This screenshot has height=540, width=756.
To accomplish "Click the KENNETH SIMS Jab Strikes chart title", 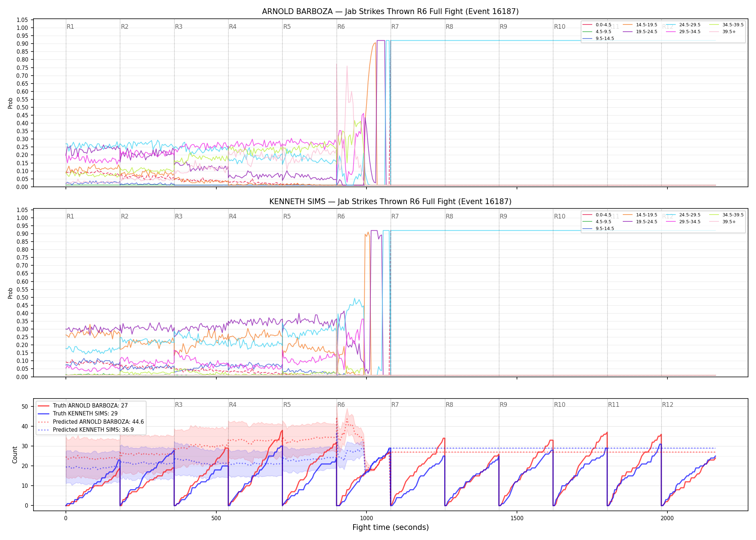I will (x=390, y=202).
